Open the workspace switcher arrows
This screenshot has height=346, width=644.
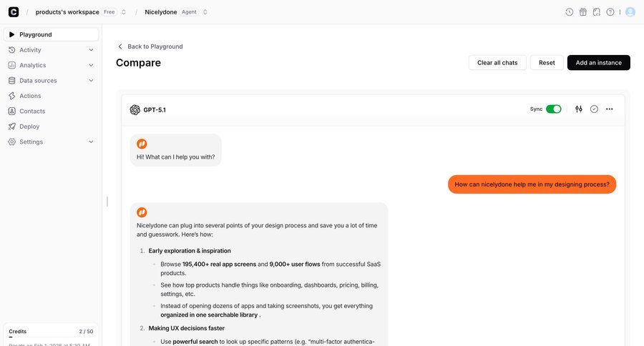pos(124,12)
